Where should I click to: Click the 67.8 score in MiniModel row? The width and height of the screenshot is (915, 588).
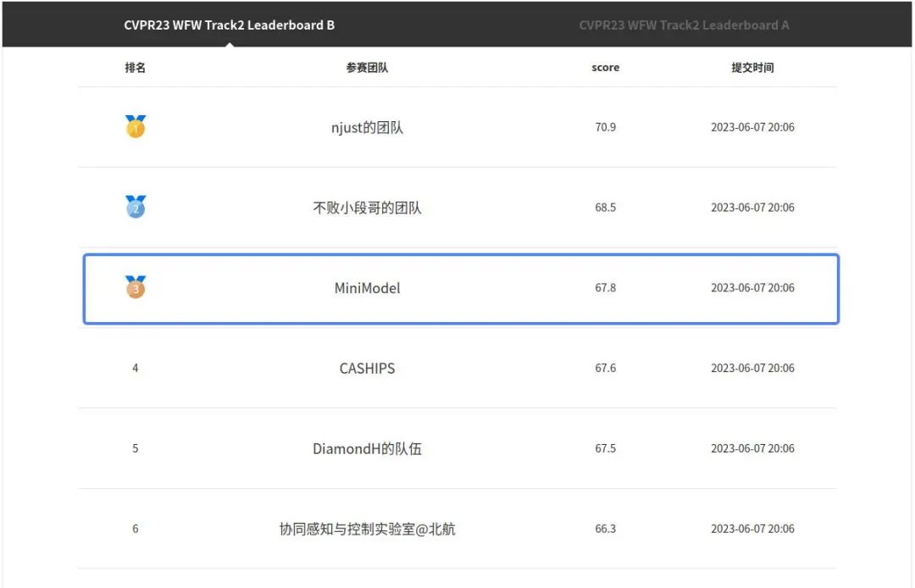pyautogui.click(x=605, y=288)
